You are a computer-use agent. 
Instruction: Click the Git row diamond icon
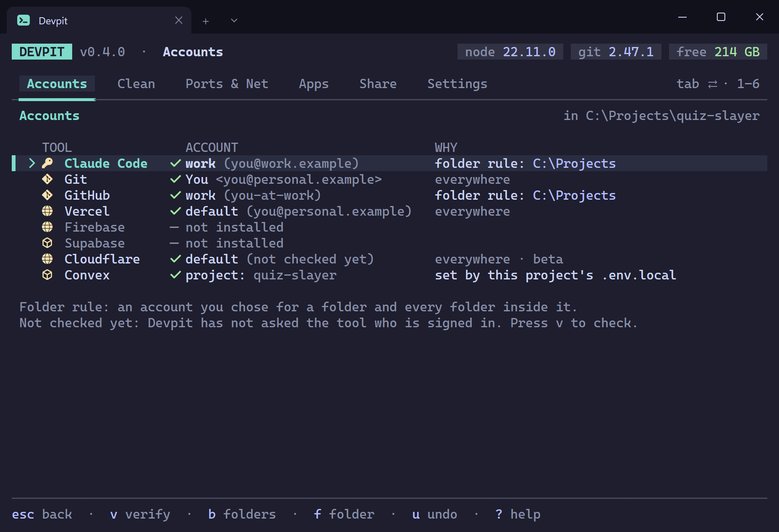(x=47, y=179)
